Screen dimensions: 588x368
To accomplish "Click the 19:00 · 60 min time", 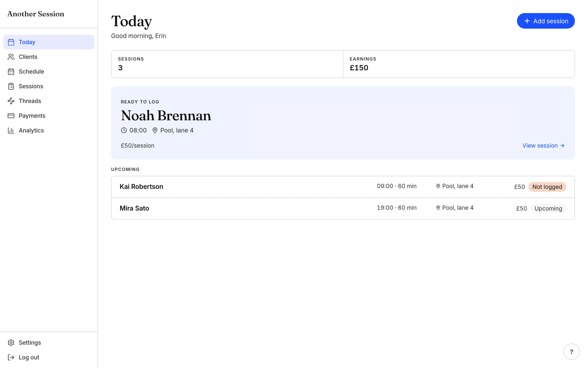I will tap(396, 208).
